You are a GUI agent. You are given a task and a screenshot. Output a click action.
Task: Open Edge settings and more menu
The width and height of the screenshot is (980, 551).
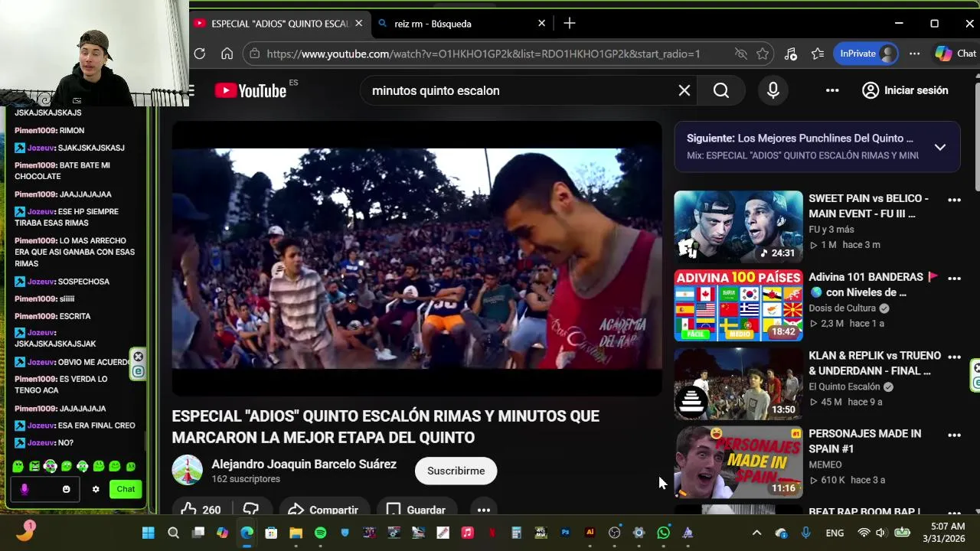point(914,54)
